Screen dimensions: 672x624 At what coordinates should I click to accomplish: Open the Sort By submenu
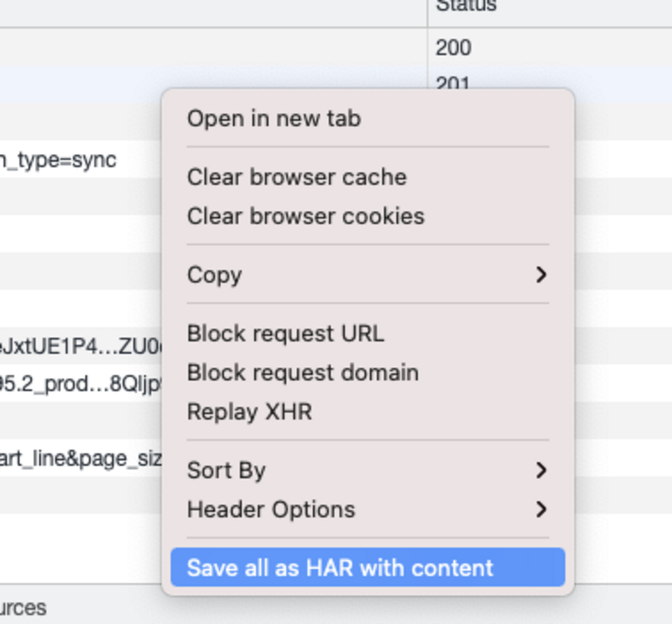(x=368, y=470)
